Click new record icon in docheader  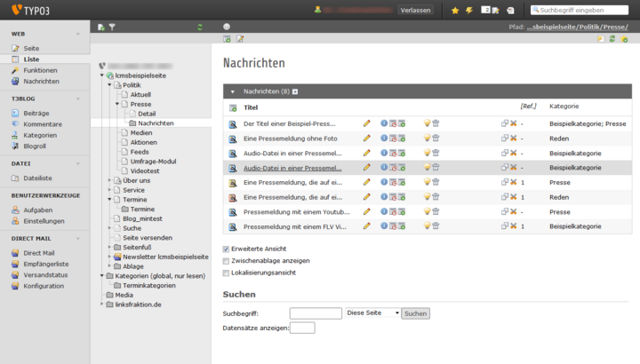(227, 39)
